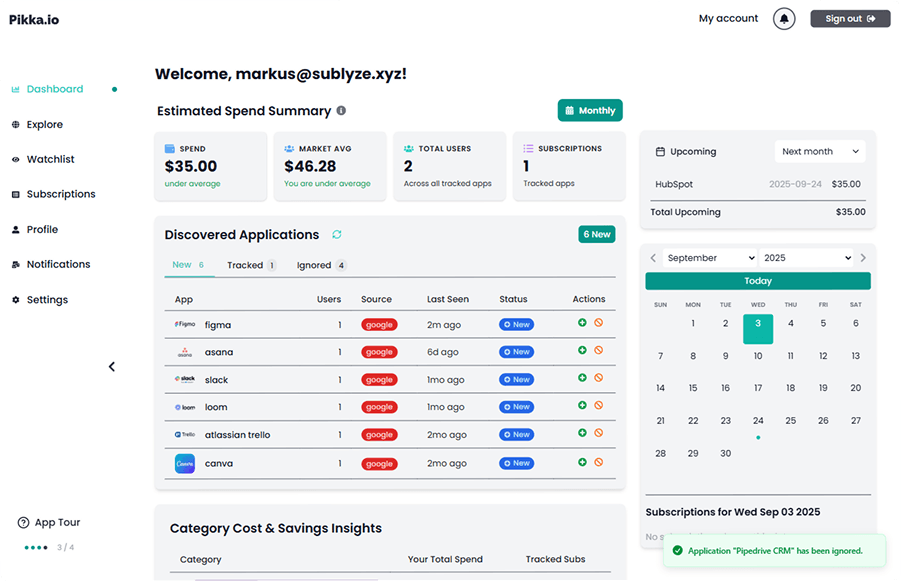Select September 24 on the calendar
901x581 pixels.
[758, 421]
